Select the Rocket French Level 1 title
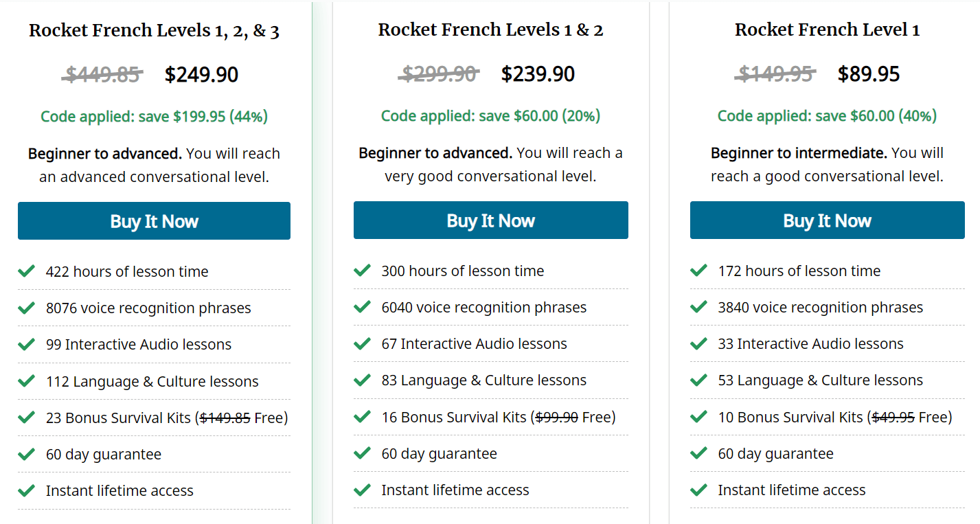Viewport: 980px width, 524px height. tap(827, 30)
